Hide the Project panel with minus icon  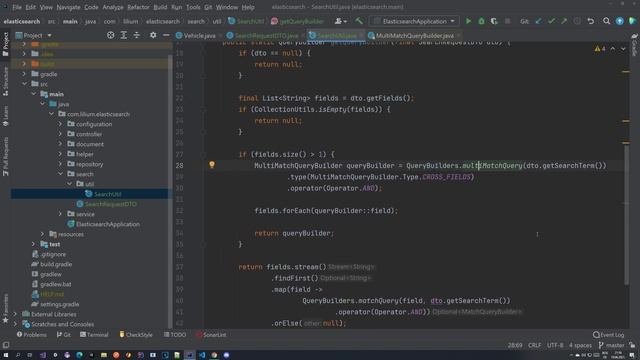(166, 36)
